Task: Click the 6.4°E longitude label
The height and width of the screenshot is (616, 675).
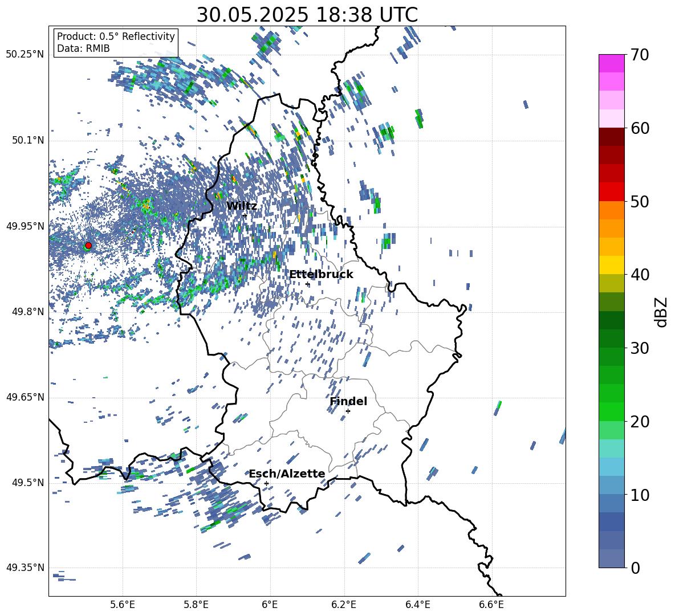Action: click(x=417, y=605)
